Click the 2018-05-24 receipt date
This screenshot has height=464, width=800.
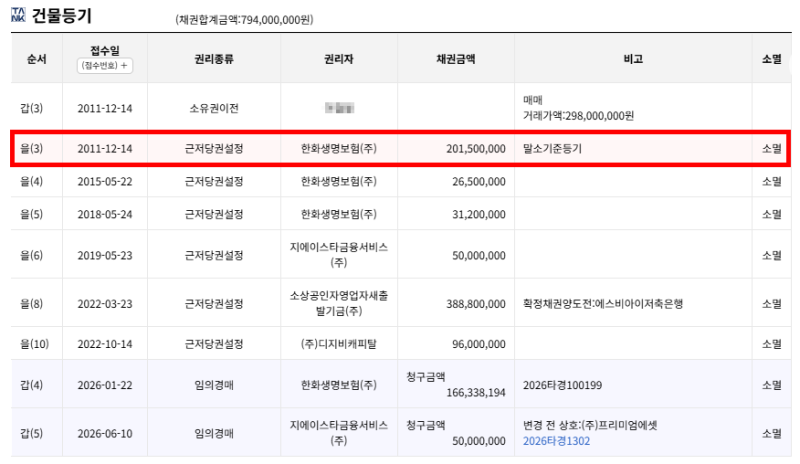click(105, 214)
